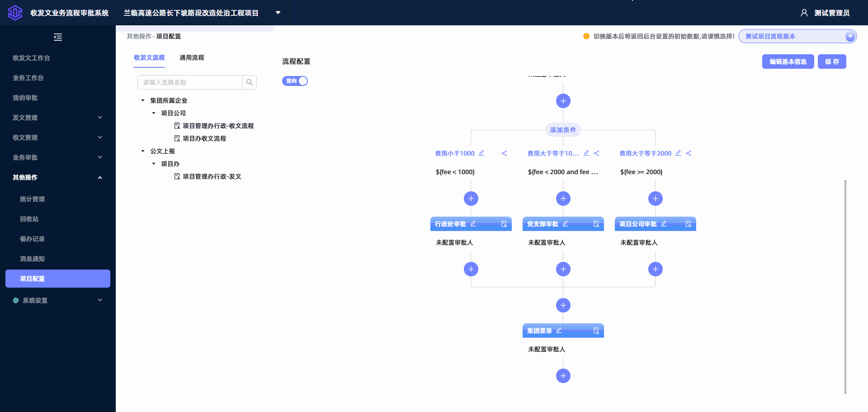Select 回收站 in the sidebar menu
Image resolution: width=868 pixels, height=412 pixels.
tap(30, 219)
